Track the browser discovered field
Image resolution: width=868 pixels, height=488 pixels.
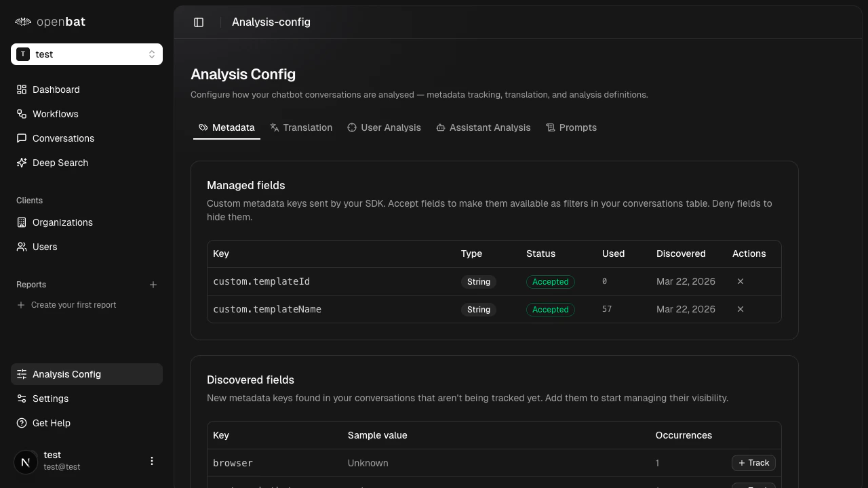753,463
